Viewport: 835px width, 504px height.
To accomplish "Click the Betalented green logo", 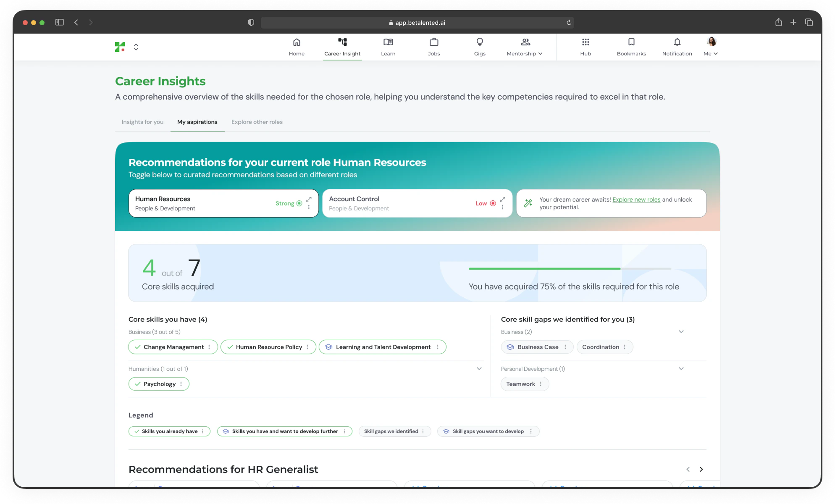I will (120, 47).
